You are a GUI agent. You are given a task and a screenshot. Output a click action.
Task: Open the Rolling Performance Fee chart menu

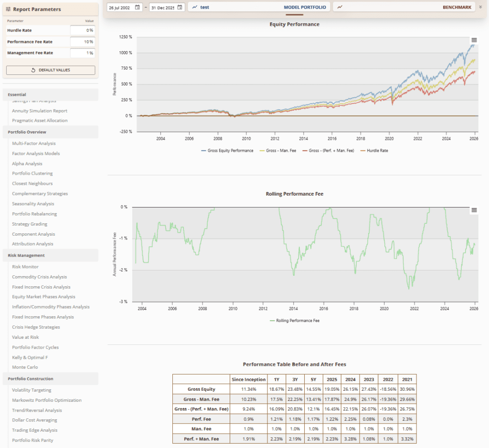tap(474, 210)
